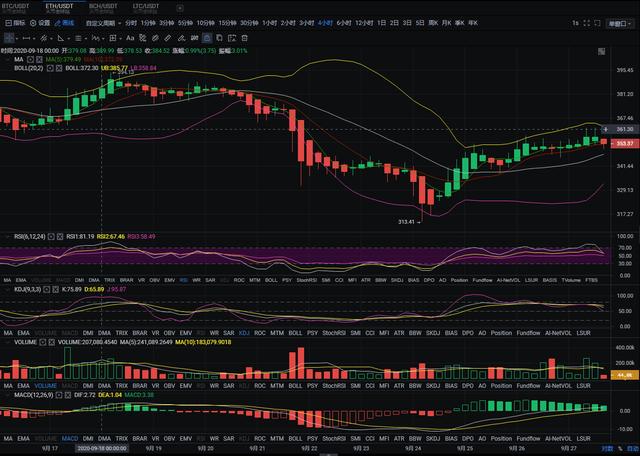640x456 pixels.
Task: Remove the RSI indicator with its X icon
Action: tap(60, 237)
